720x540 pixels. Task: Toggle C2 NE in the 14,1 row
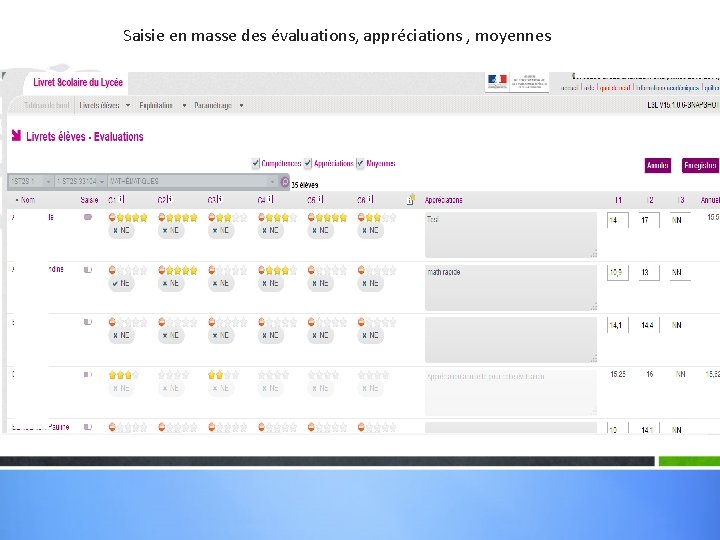pos(171,336)
